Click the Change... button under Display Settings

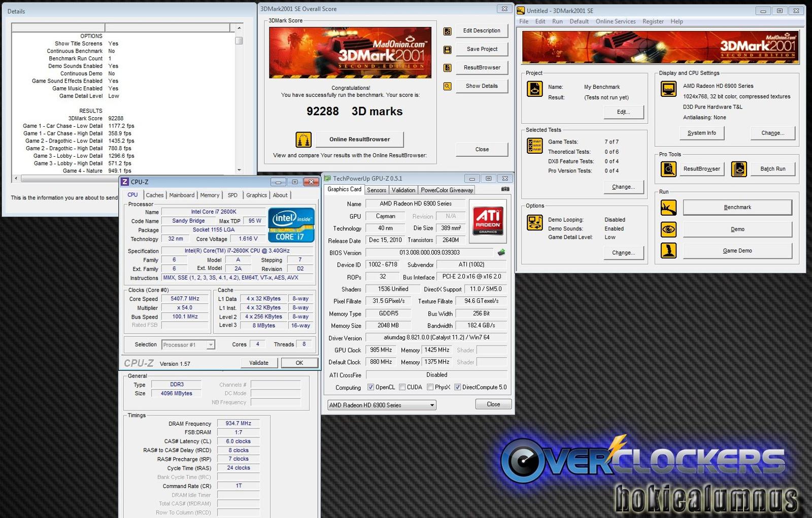tap(773, 133)
